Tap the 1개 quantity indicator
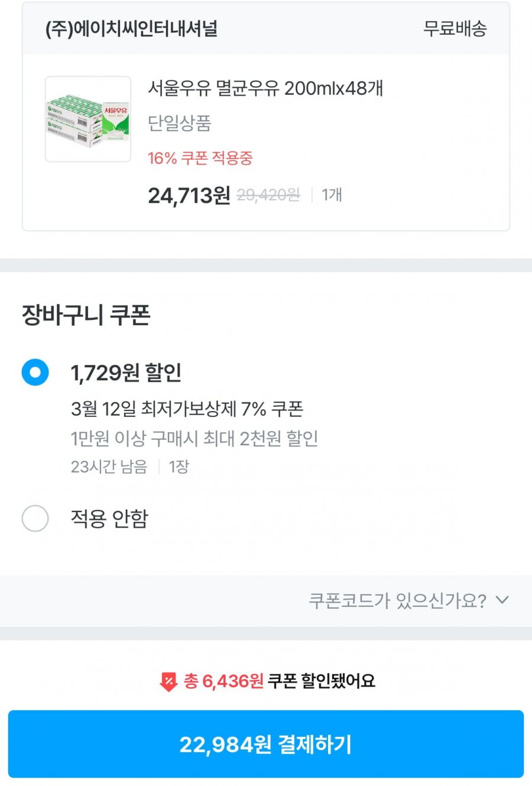Viewport: 532px width, 786px height. point(332,195)
